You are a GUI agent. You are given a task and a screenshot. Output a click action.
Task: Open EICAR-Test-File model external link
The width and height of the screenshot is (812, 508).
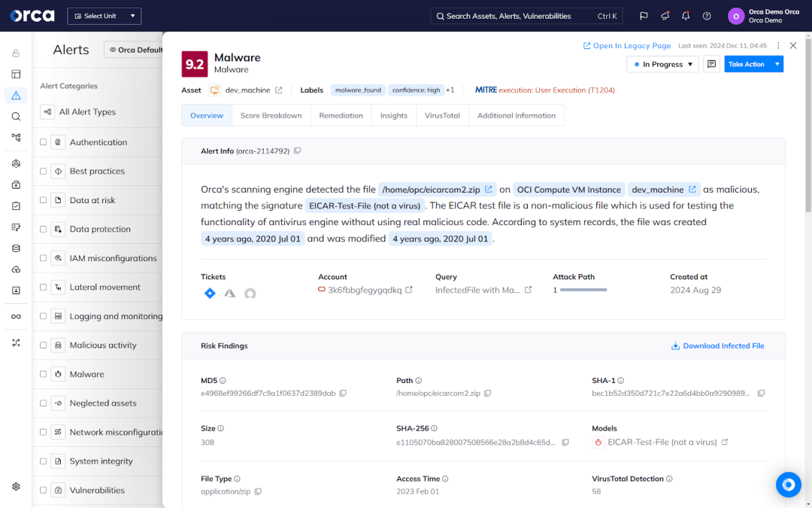(x=725, y=443)
